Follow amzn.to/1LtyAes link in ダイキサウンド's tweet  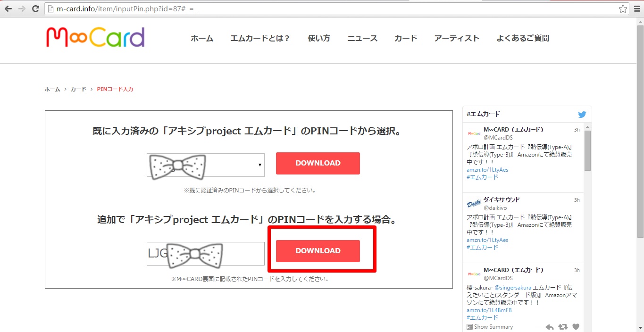487,240
